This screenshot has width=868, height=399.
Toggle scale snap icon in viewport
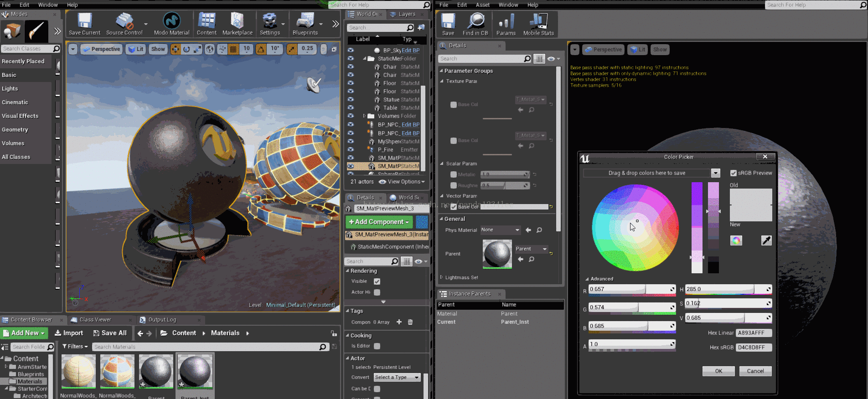click(292, 49)
